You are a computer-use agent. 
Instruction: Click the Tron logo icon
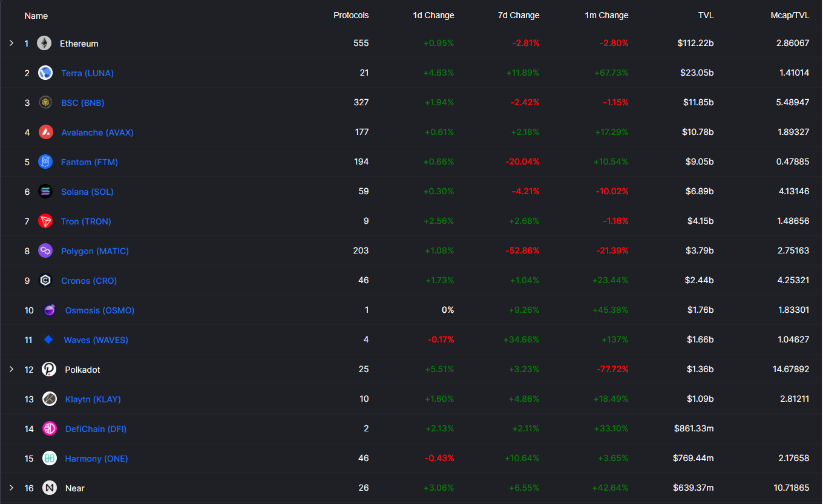(45, 221)
